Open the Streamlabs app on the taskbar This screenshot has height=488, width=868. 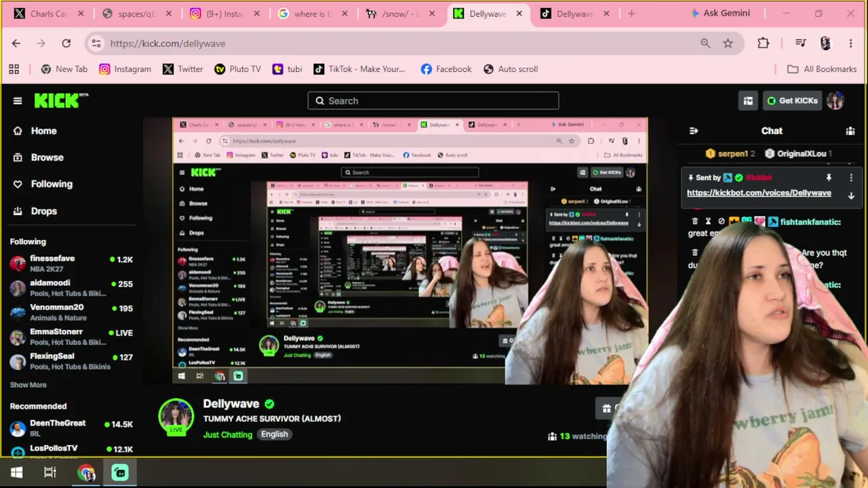pos(120,472)
